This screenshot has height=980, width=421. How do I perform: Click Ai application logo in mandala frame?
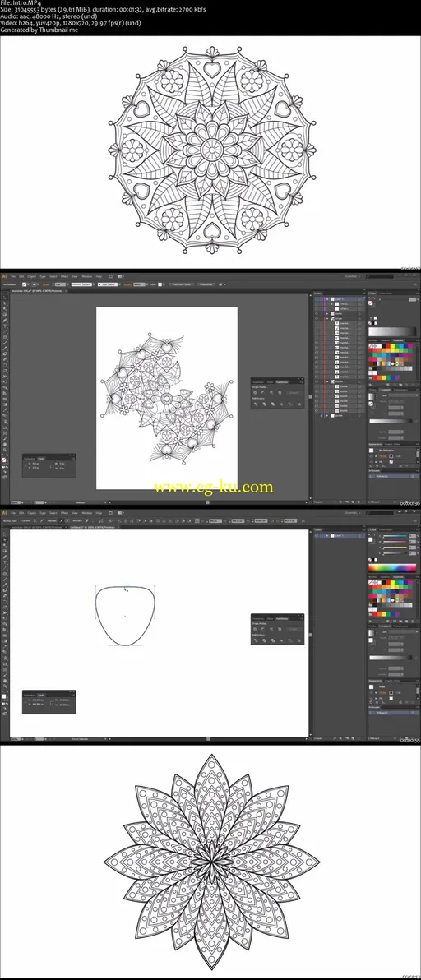point(4,276)
